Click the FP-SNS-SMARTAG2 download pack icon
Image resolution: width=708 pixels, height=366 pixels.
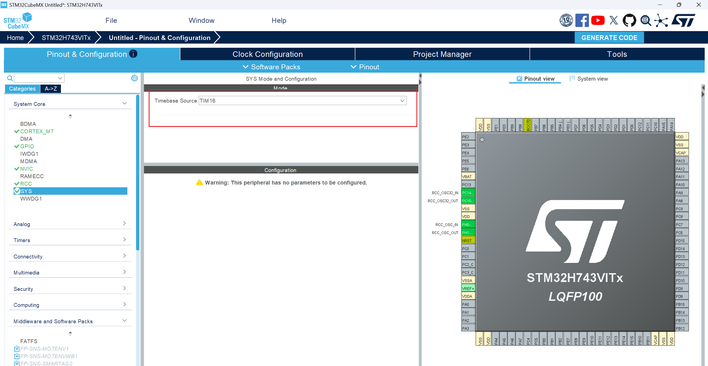[x=17, y=363]
